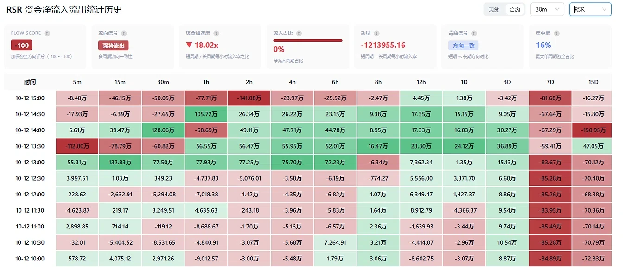Click the 10-12 15:00 row label
644x267 pixels.
[30, 98]
